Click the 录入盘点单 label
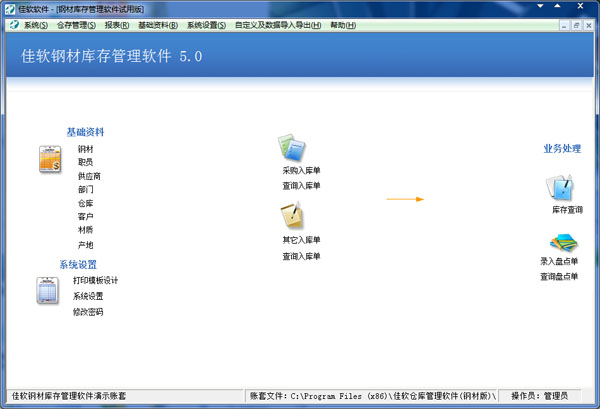This screenshot has width=600, height=409. 559,261
